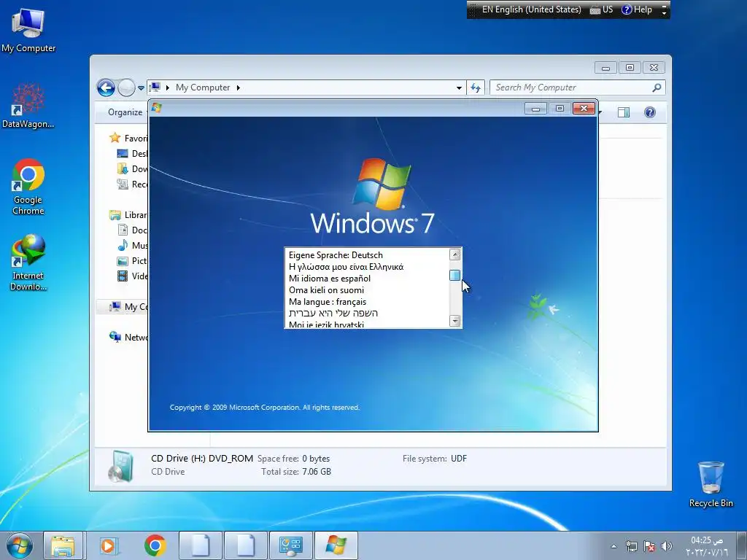Open the recent pages dropdown arrow
This screenshot has height=560, width=747.
click(141, 88)
